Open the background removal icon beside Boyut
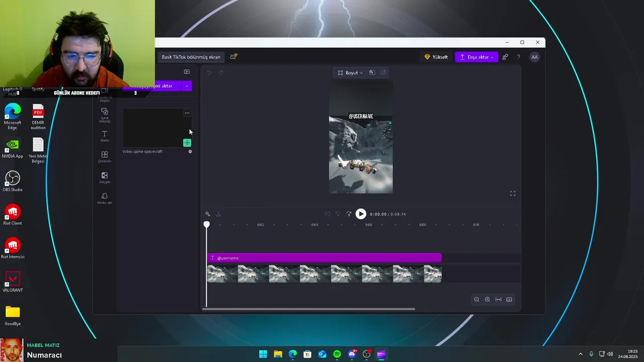 (372, 72)
